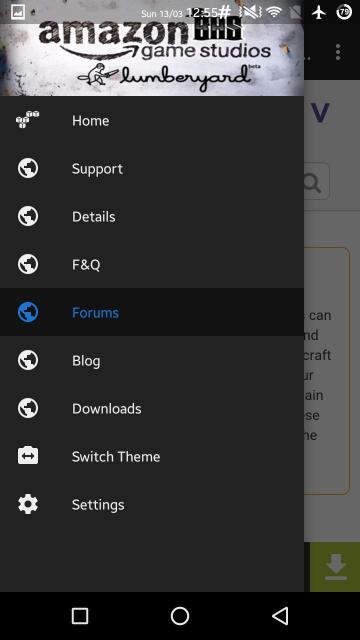360x640 pixels.
Task: Tap the globe icon next to F&Q
Action: click(x=28, y=264)
